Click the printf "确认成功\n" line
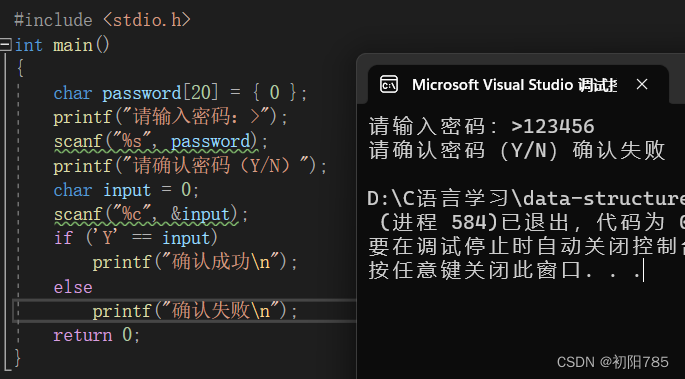This screenshot has width=685, height=379. [195, 262]
